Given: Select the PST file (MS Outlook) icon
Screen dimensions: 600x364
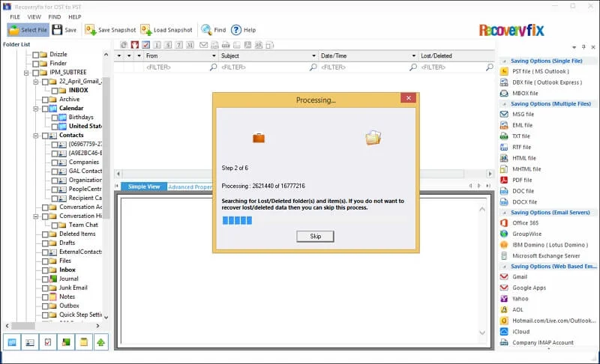Looking at the screenshot, I should (x=504, y=71).
